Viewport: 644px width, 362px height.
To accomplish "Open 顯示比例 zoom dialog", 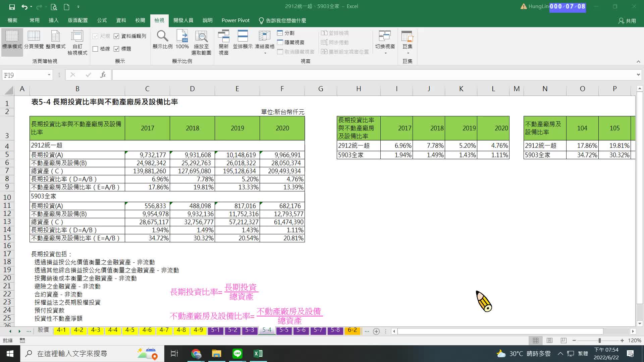I will (163, 40).
